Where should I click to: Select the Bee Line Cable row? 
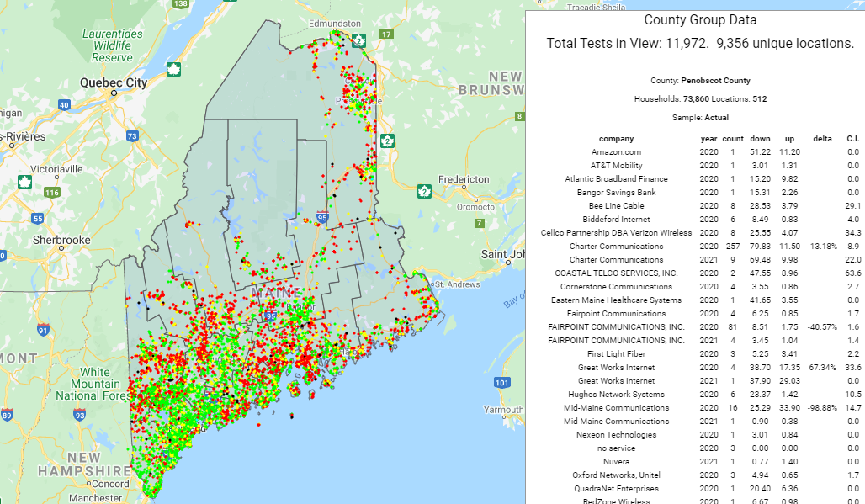(x=700, y=205)
